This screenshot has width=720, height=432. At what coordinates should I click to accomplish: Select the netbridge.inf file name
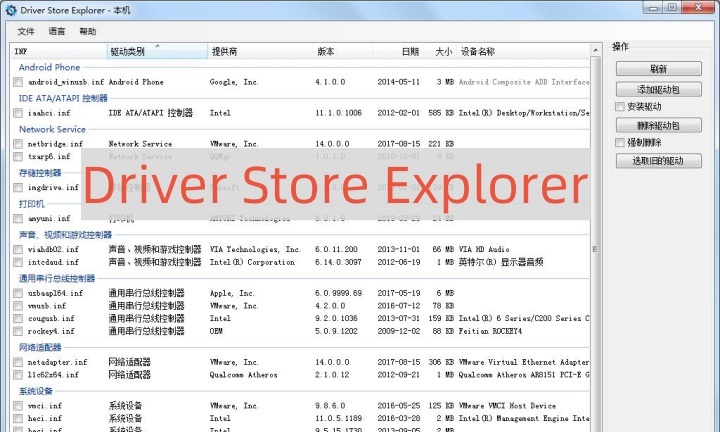pos(55,144)
